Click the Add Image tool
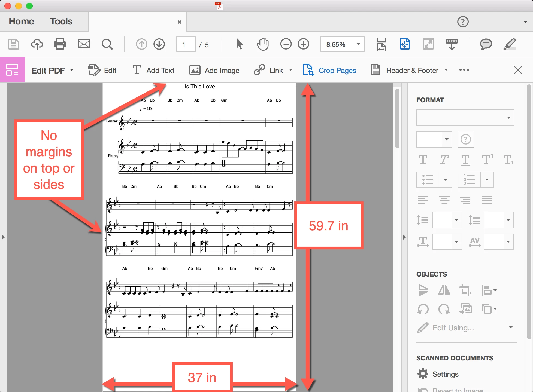Viewport: 533px width, 392px height. pos(214,71)
